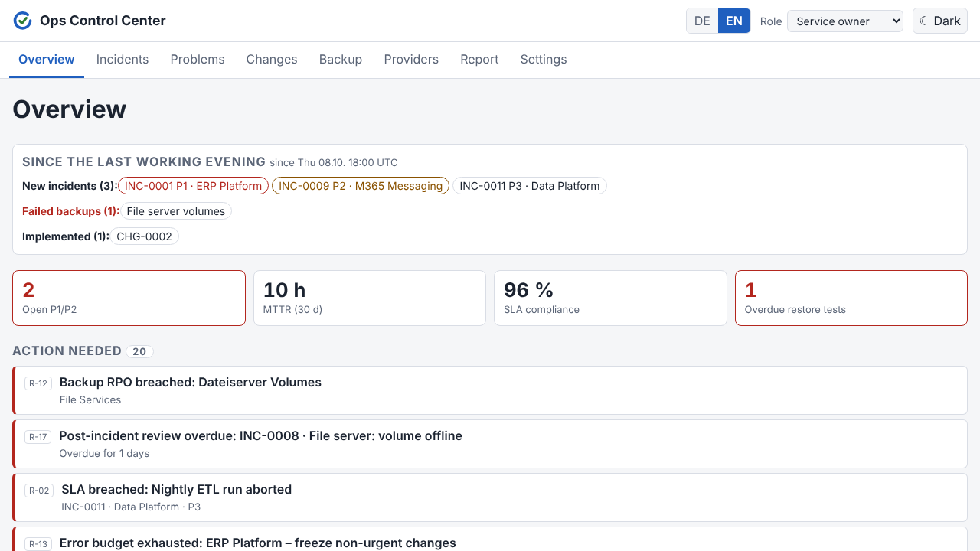Open the Settings tab

click(544, 59)
